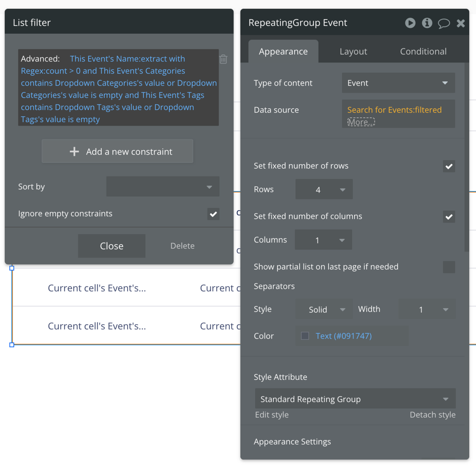This screenshot has width=476, height=467.
Task: Click the Detach style link
Action: click(432, 415)
